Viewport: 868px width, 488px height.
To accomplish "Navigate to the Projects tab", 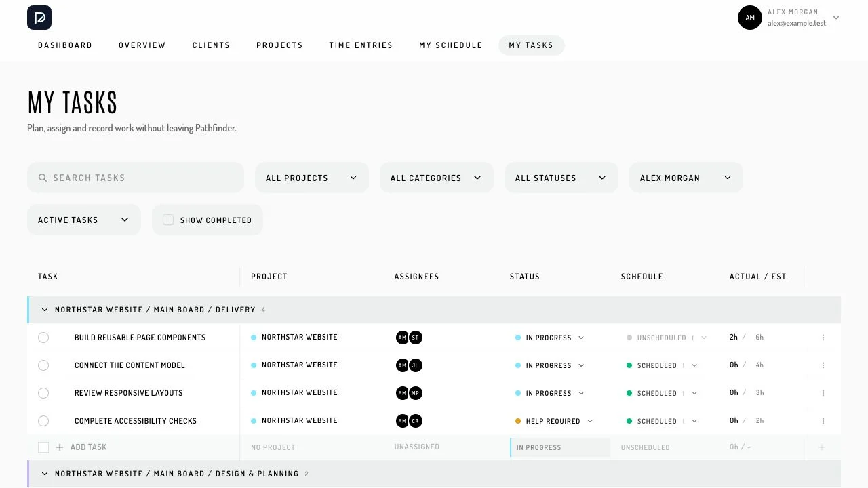I will [x=279, y=45].
